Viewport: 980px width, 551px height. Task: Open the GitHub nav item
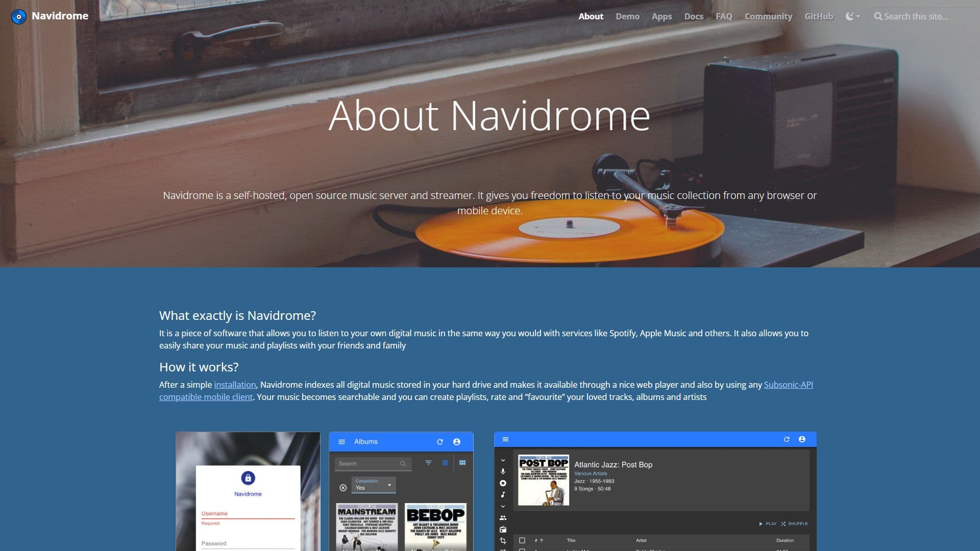point(819,16)
